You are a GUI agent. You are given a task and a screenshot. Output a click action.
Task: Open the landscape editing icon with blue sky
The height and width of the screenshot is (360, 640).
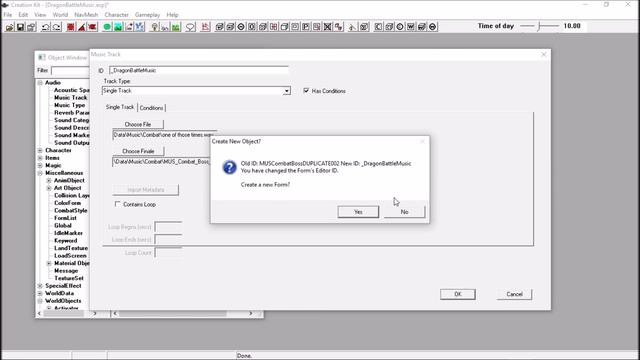pos(118,27)
